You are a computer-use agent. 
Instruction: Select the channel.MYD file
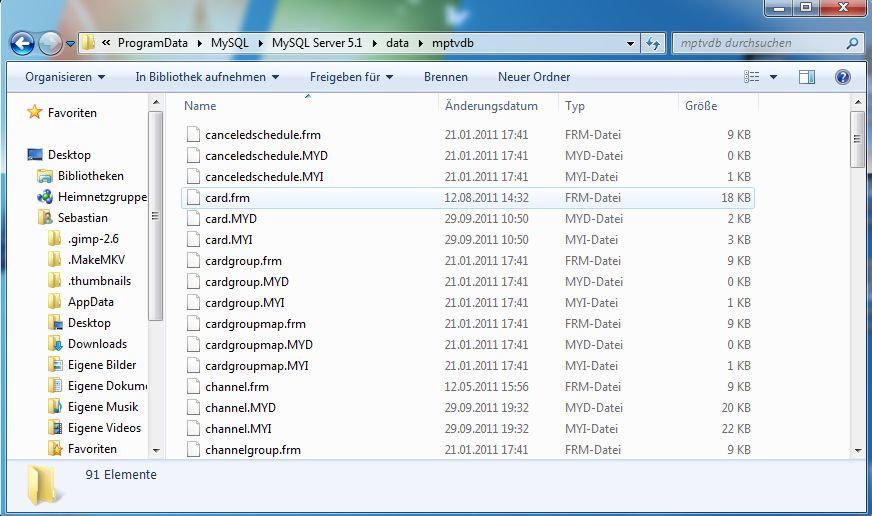point(240,408)
